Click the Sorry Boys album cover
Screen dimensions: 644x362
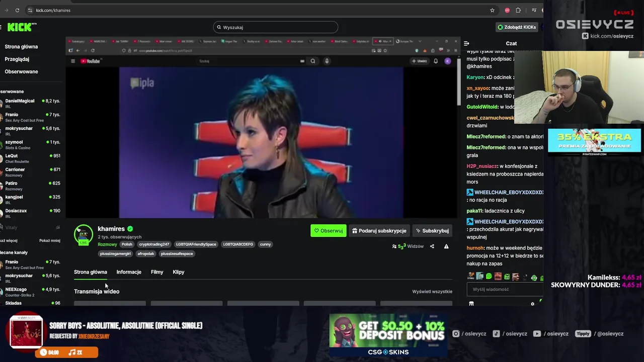point(26,332)
